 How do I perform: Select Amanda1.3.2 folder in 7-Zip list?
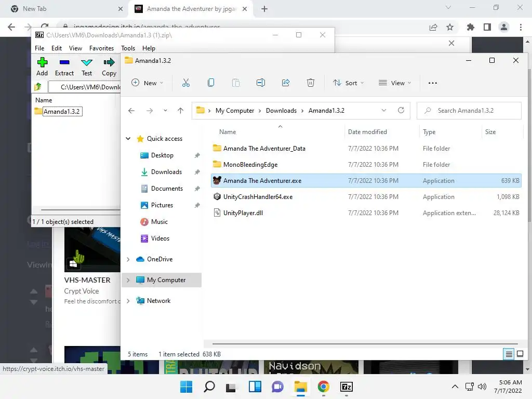point(58,111)
